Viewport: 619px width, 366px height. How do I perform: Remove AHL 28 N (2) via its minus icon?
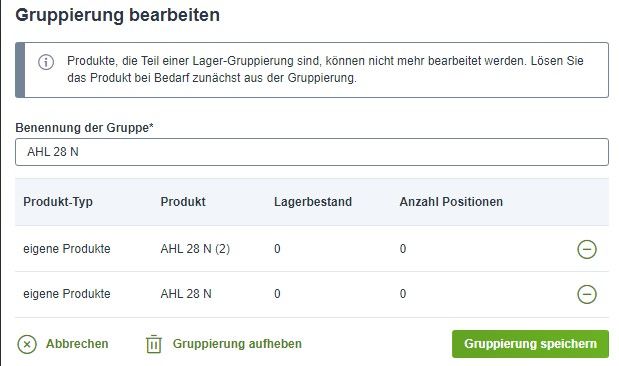[x=587, y=249]
